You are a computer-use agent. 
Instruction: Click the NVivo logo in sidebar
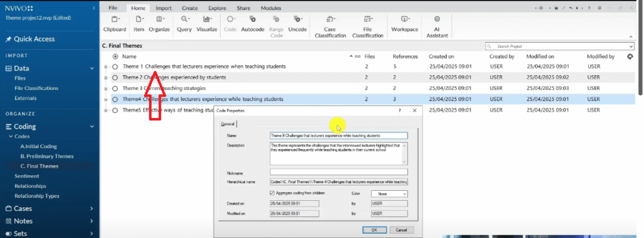coord(19,8)
